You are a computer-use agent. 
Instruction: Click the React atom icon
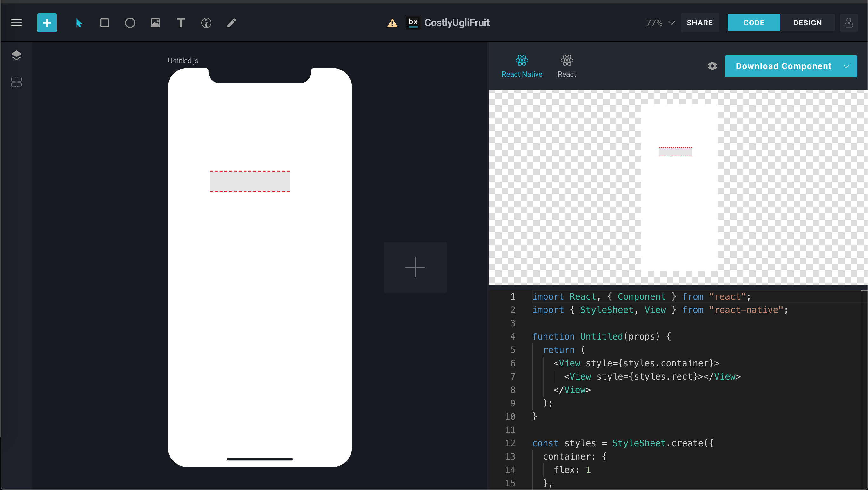pos(567,61)
